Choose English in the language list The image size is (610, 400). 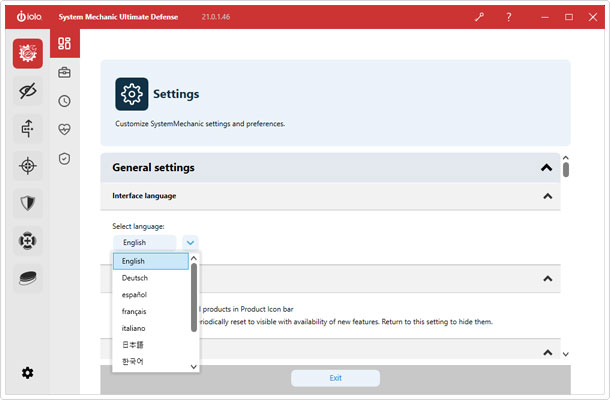151,261
